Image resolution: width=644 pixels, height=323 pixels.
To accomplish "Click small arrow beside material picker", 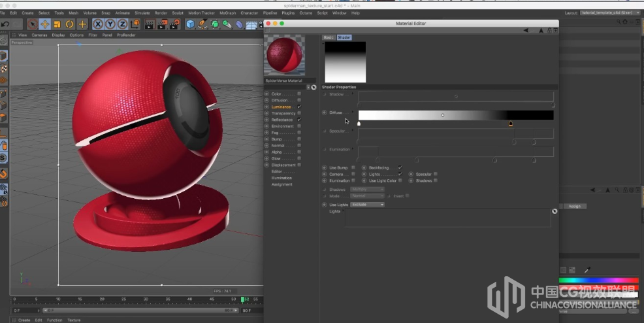I will click(308, 87).
